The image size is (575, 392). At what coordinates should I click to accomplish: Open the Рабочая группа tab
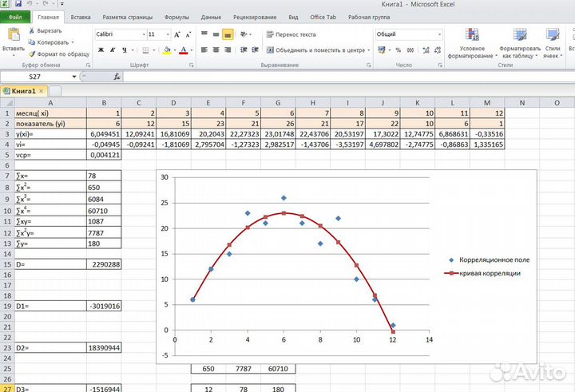pyautogui.click(x=369, y=17)
